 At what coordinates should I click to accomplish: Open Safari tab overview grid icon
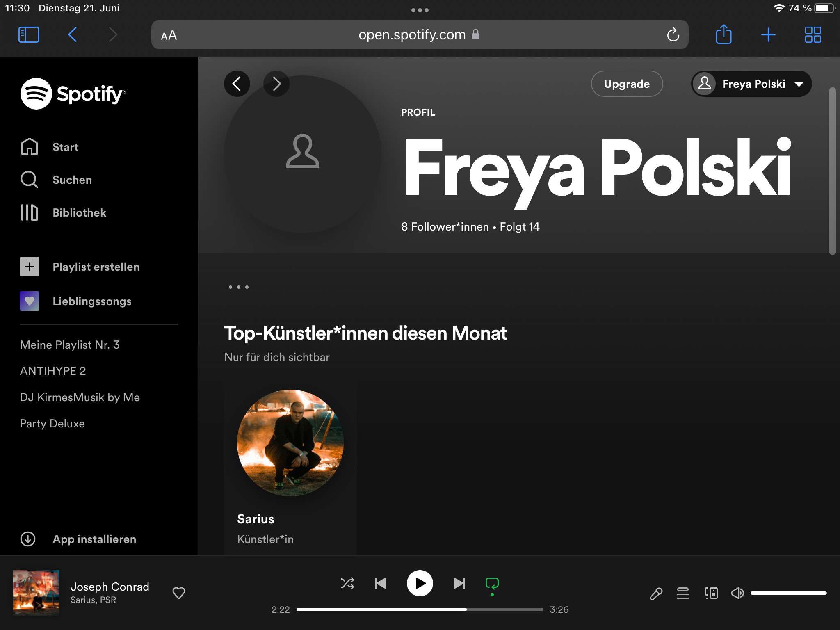click(x=813, y=34)
